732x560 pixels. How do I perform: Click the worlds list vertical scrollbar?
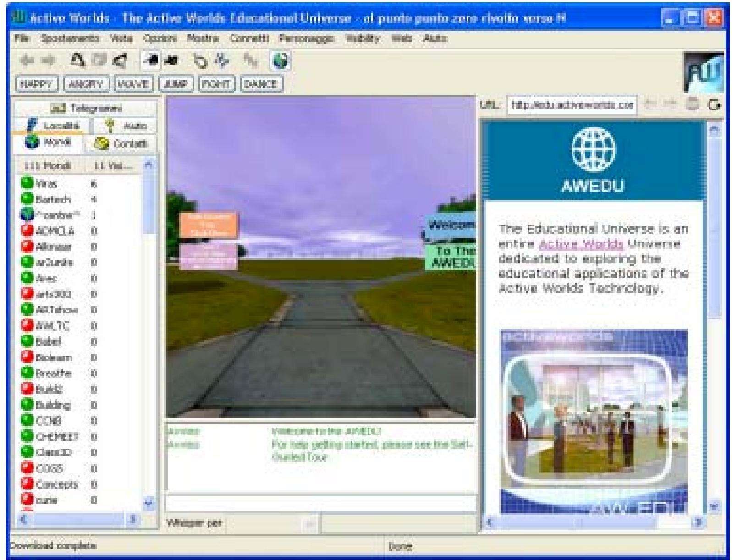tap(149, 334)
